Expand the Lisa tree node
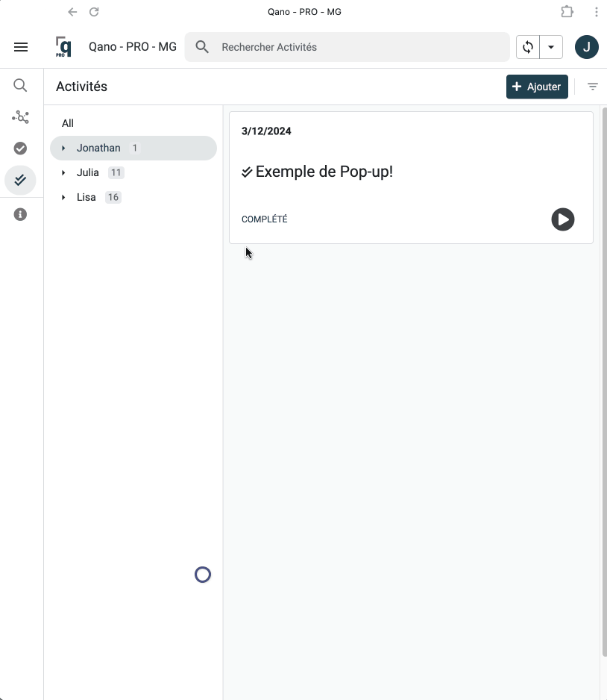 click(64, 198)
